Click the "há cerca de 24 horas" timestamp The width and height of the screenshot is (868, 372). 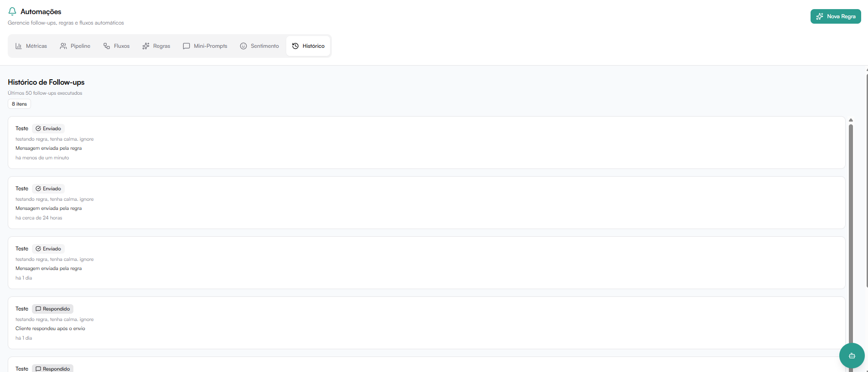(x=39, y=218)
